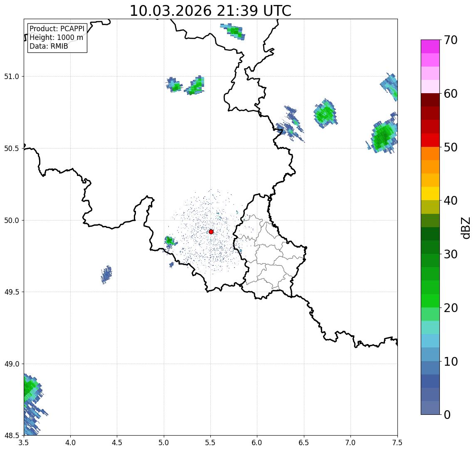The image size is (476, 451).
Task: Click the 'Data: RMIB' label
Action: pos(49,46)
